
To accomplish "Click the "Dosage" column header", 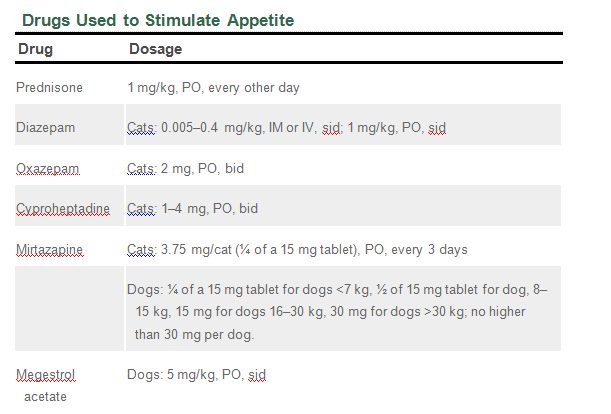I will [x=155, y=49].
